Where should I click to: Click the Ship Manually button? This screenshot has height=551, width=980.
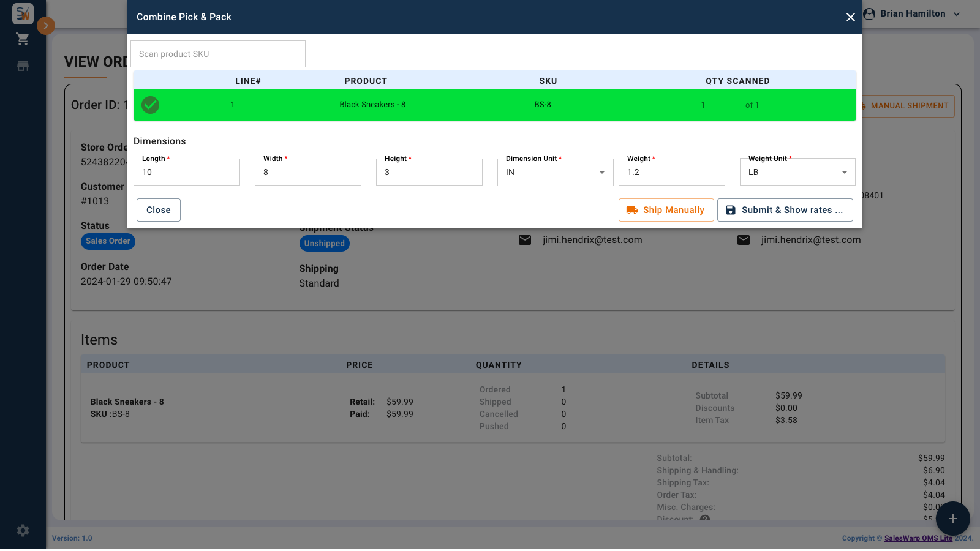666,210
